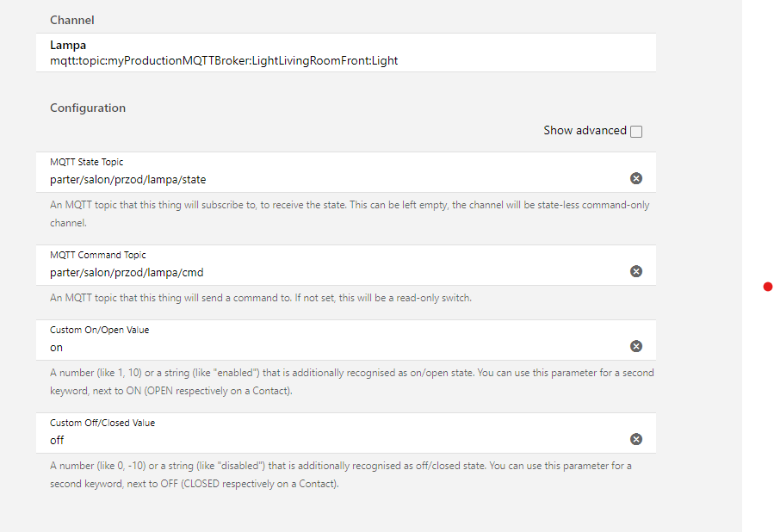Click the Custom On/Open Value label
774x532 pixels.
(x=99, y=331)
